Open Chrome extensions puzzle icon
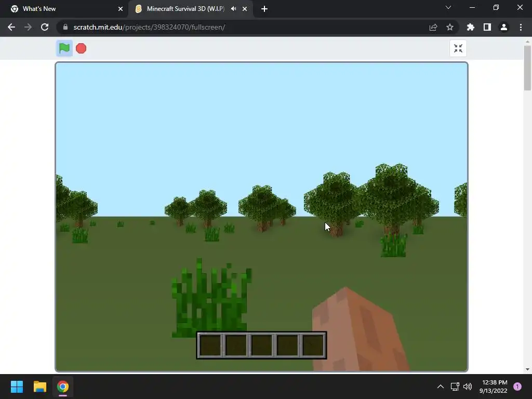532x399 pixels. pos(471,27)
